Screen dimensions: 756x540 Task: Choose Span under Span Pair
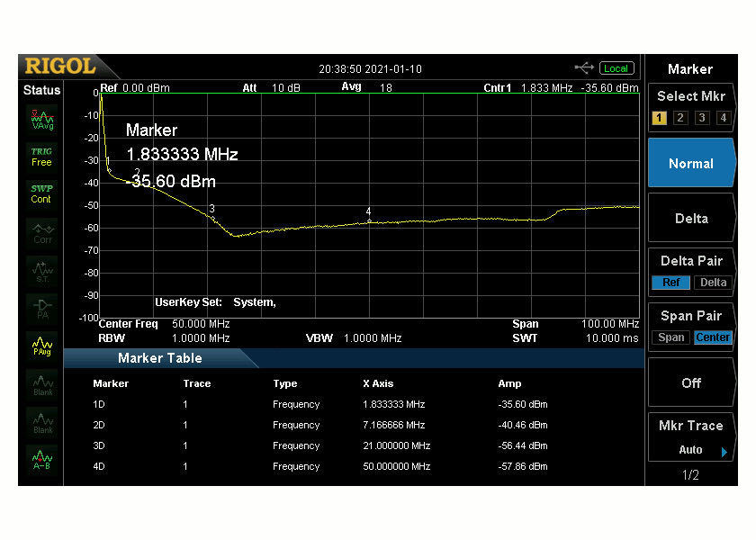click(670, 337)
